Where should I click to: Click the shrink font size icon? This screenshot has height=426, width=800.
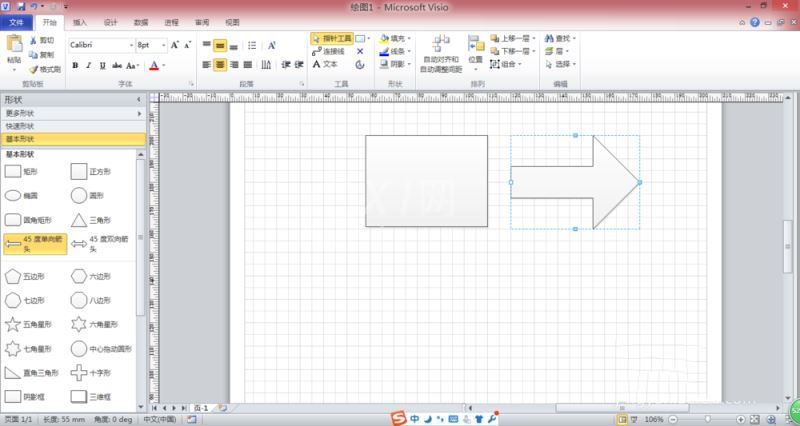pos(187,45)
